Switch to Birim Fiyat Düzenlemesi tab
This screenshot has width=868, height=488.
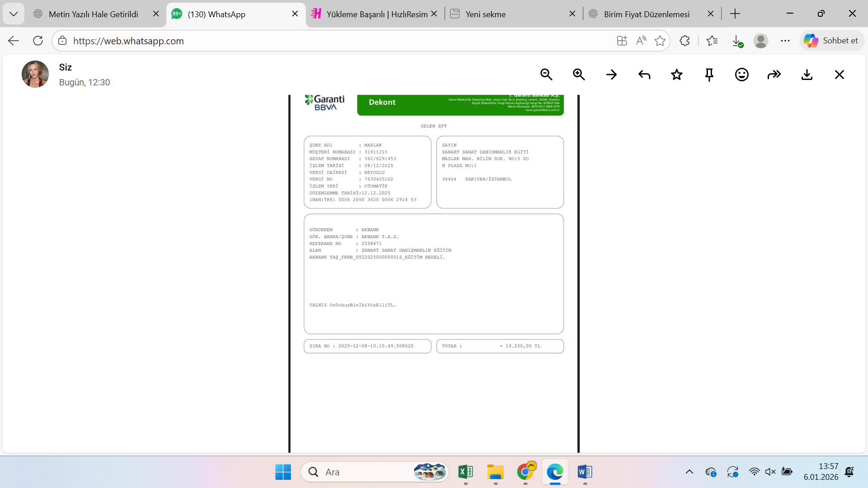tap(651, 14)
